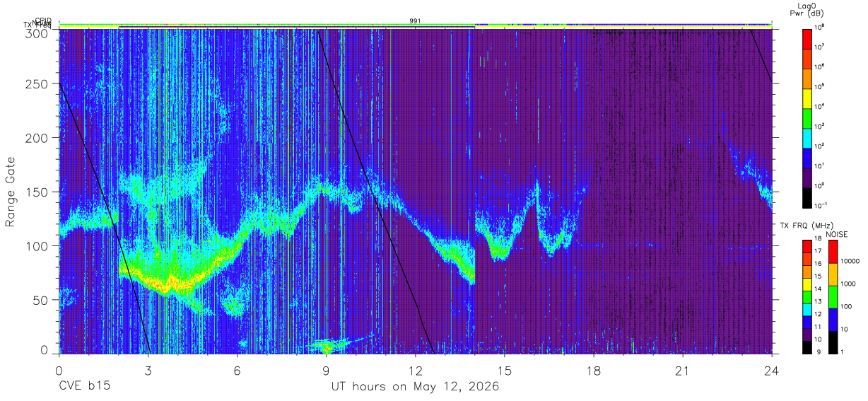
Task: Click the '10000' label on the NOISE scale
Action: click(850, 261)
